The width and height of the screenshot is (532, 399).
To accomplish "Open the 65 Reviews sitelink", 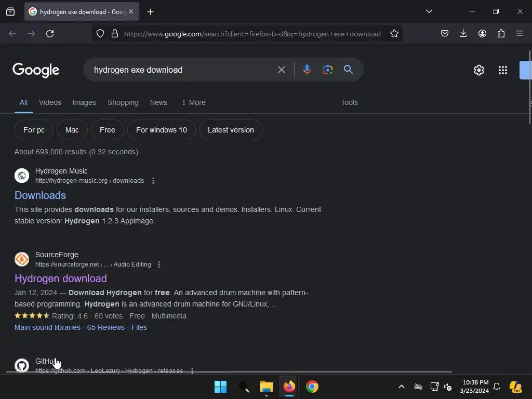I will (x=106, y=327).
